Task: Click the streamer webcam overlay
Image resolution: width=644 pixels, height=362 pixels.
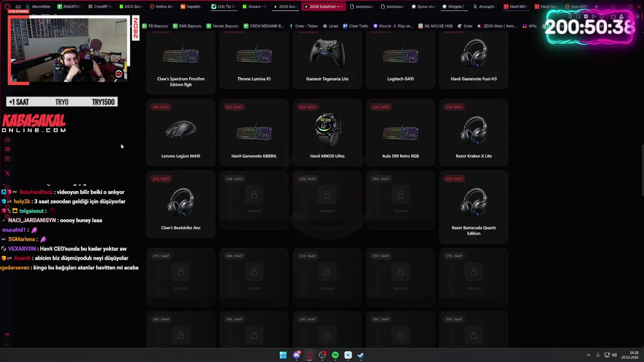Action: [x=68, y=50]
